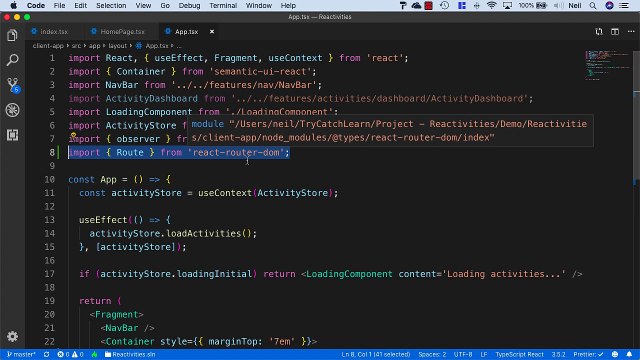This screenshot has width=640, height=360.
Task: Select the App.tsx tab
Action: click(186, 31)
